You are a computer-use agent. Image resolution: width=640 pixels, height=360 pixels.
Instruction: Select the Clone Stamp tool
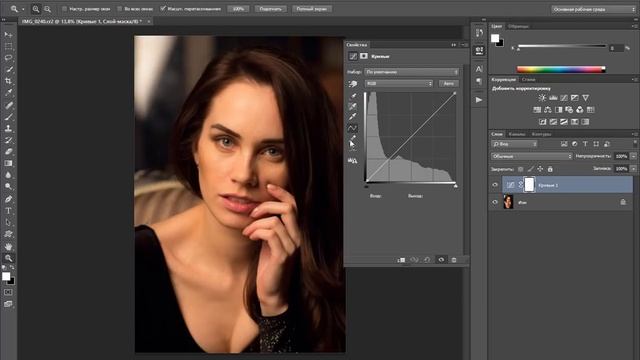point(8,128)
